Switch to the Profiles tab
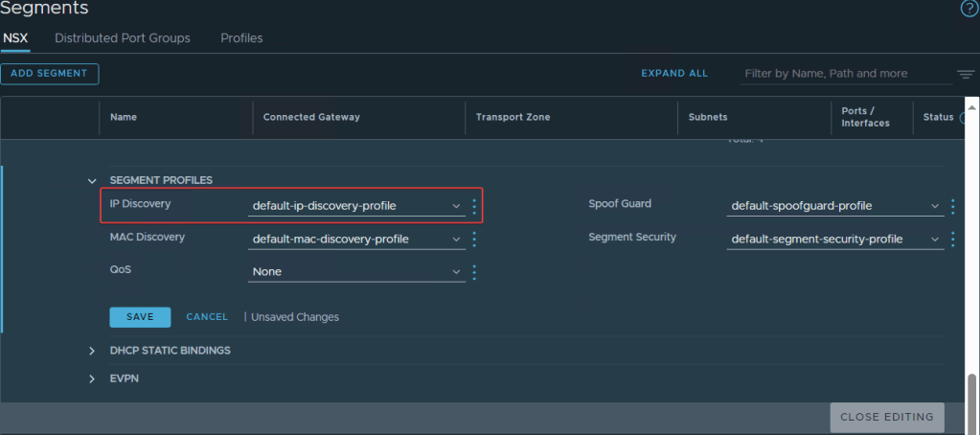The width and height of the screenshot is (980, 435). [x=241, y=38]
